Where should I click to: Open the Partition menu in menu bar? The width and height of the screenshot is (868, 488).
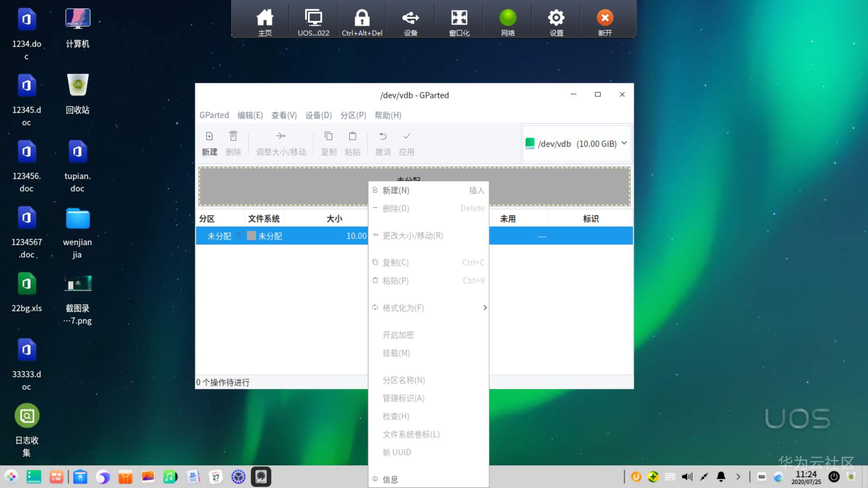(353, 115)
